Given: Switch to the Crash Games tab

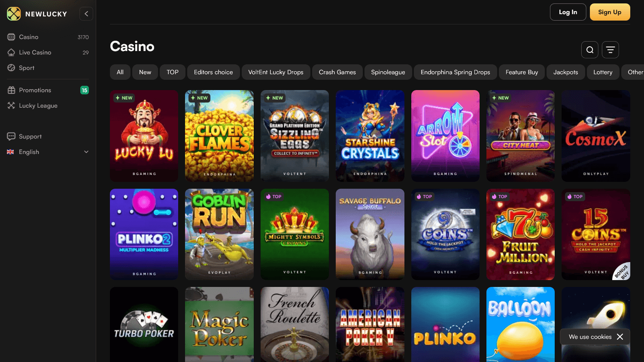Looking at the screenshot, I should [x=337, y=72].
